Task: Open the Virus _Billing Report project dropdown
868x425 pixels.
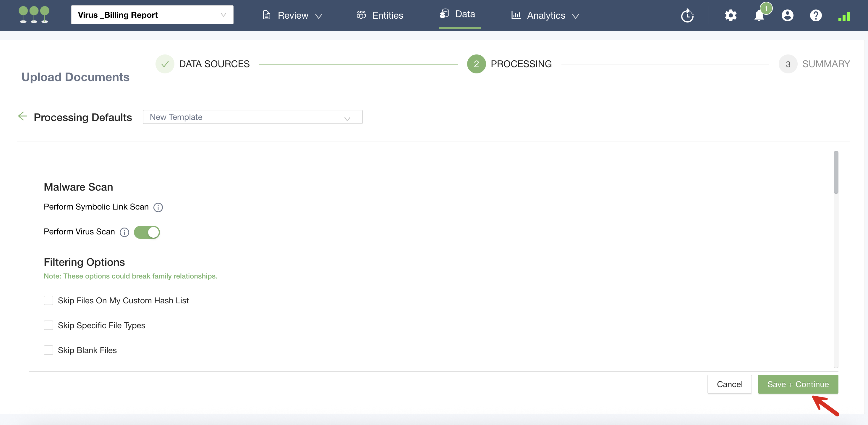Action: coord(152,15)
